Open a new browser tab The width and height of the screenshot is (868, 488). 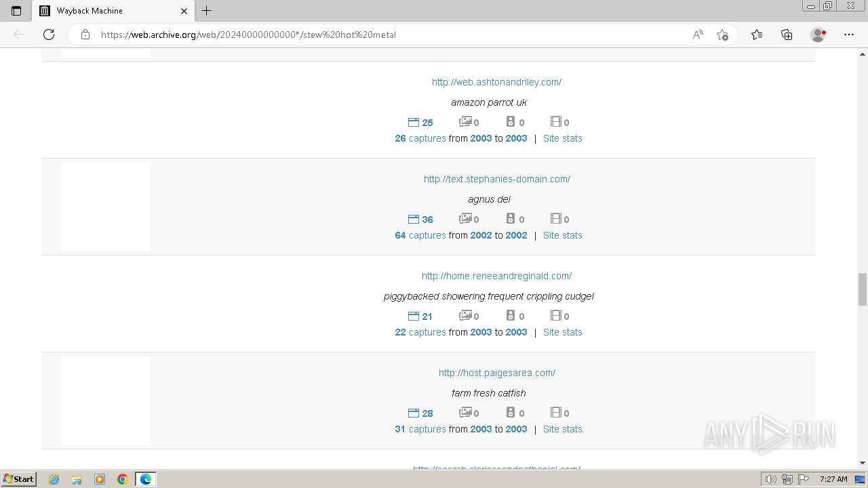pyautogui.click(x=207, y=11)
